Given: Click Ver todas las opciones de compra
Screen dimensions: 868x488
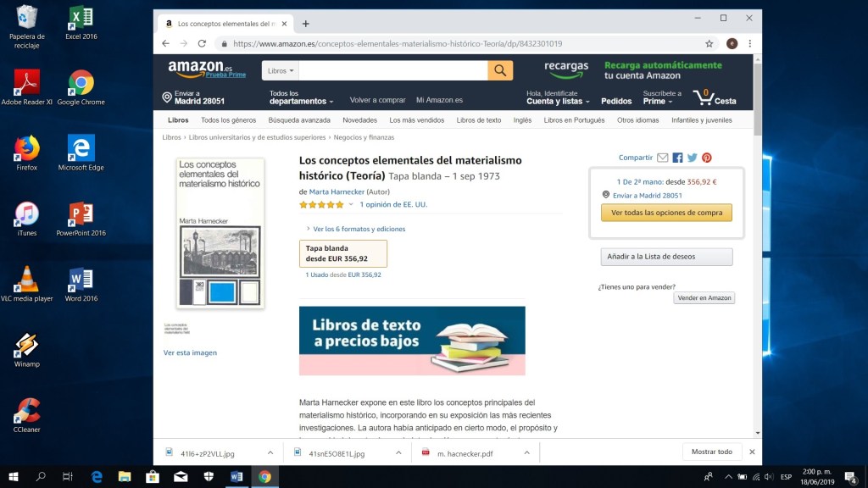Looking at the screenshot, I should [x=666, y=213].
